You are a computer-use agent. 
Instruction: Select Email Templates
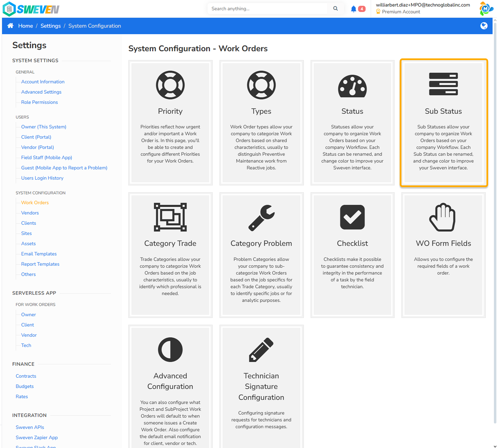point(39,254)
